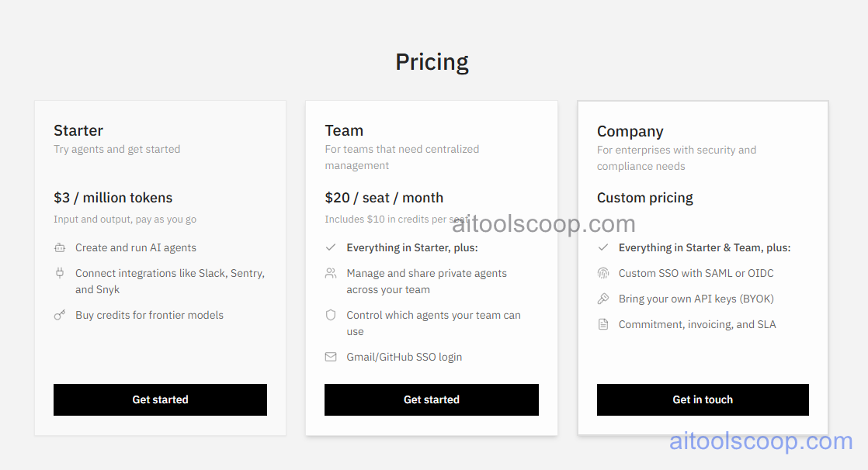Click the key icon beside Buy credits for frontier models
This screenshot has width=868, height=470.
60,315
